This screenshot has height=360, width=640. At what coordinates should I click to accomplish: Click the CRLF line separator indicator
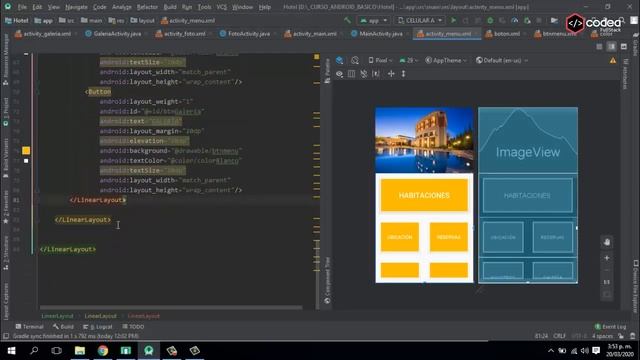(559, 336)
